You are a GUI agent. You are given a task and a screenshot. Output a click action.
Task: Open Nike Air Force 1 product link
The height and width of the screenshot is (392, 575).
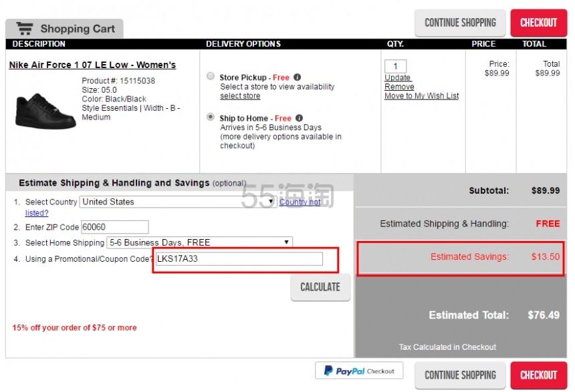tap(92, 65)
